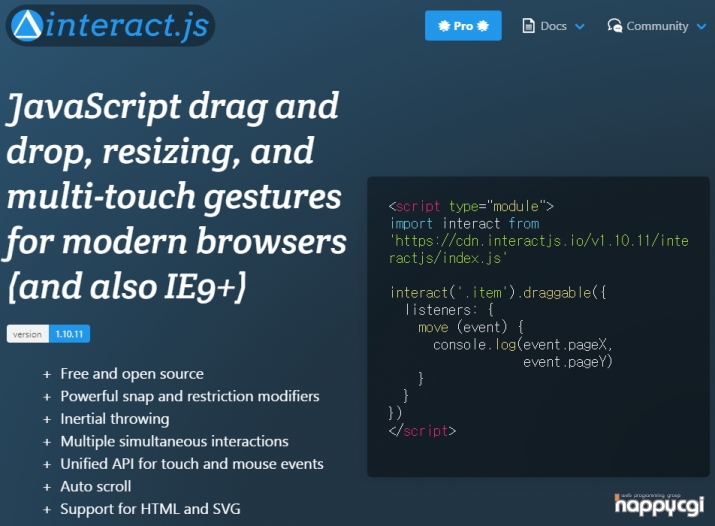Open the Community menu label
715x526 pixels.
click(657, 26)
